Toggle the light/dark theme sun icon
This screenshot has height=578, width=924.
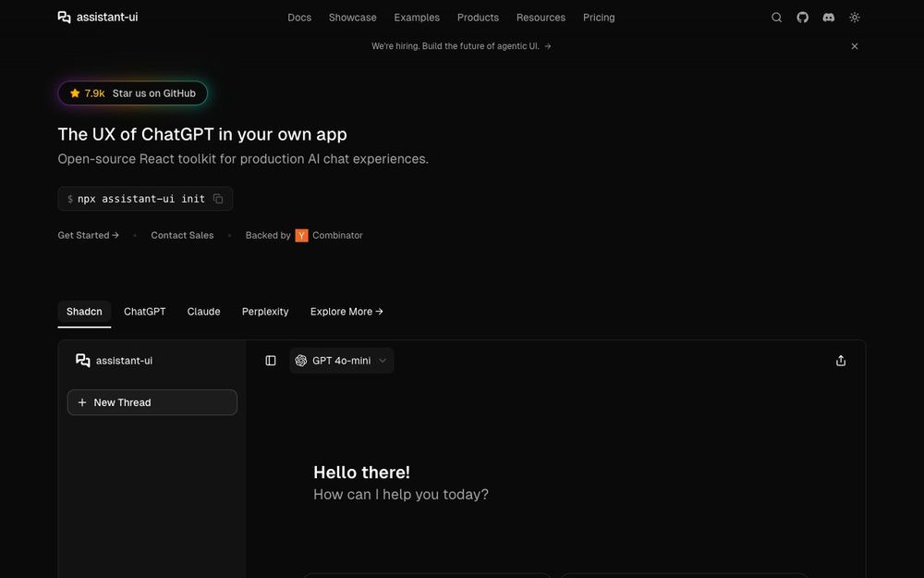[855, 18]
